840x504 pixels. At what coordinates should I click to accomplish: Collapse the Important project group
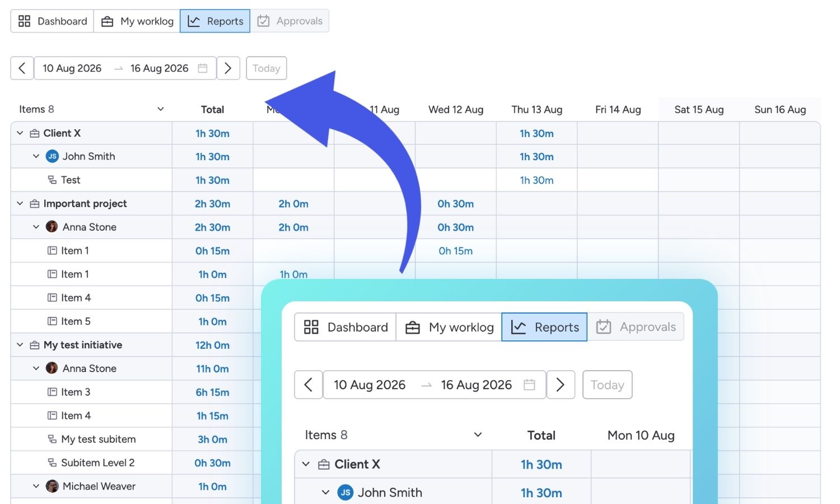(x=20, y=204)
